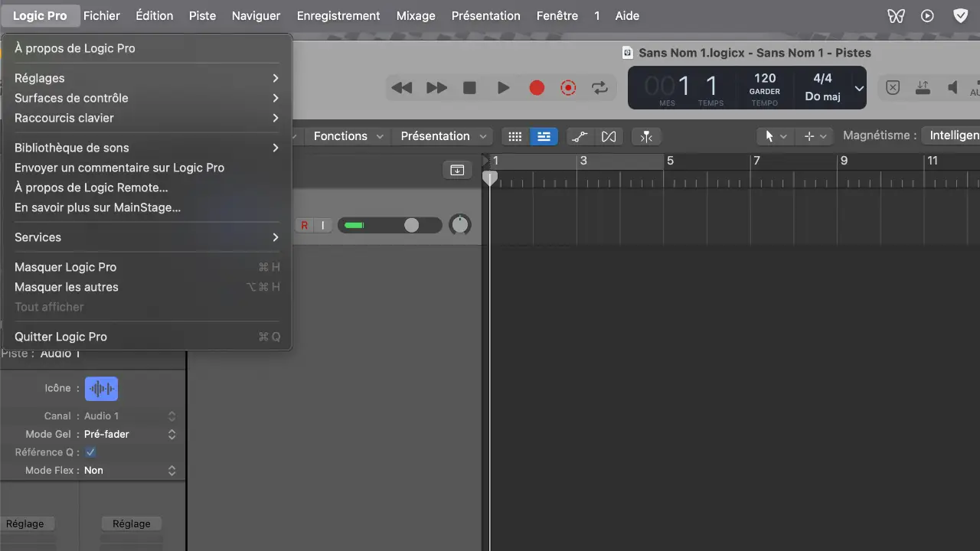Choose En savoir plus sur MainStage…
The image size is (980, 551).
coord(147,207)
